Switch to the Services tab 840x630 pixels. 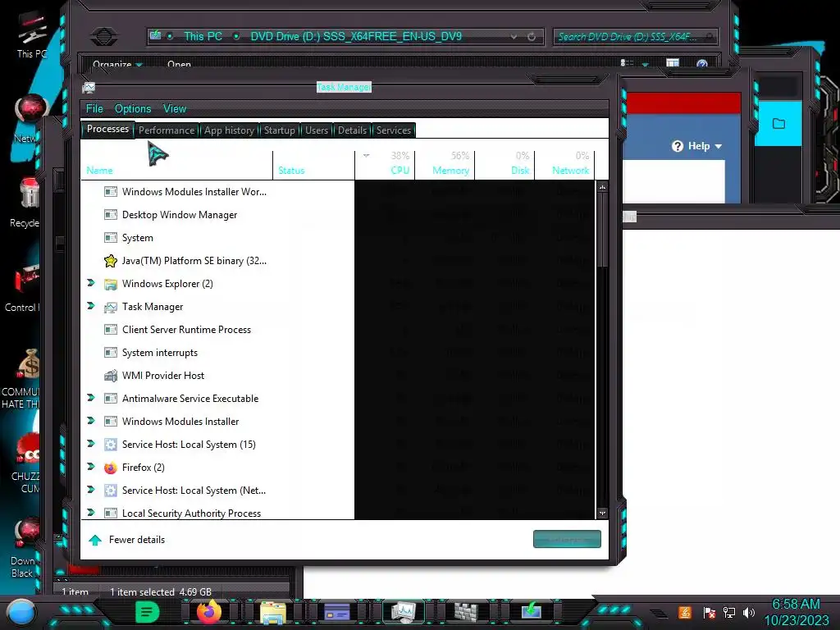click(x=393, y=130)
